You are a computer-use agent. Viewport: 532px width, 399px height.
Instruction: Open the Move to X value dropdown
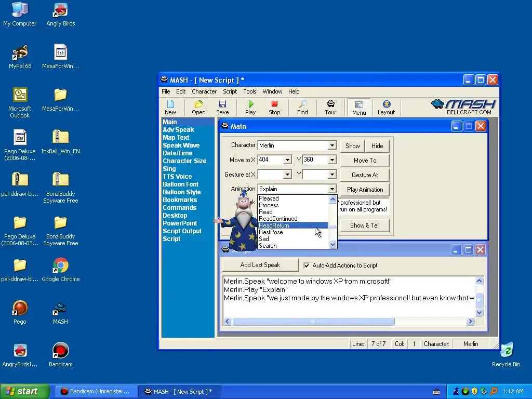pos(287,160)
